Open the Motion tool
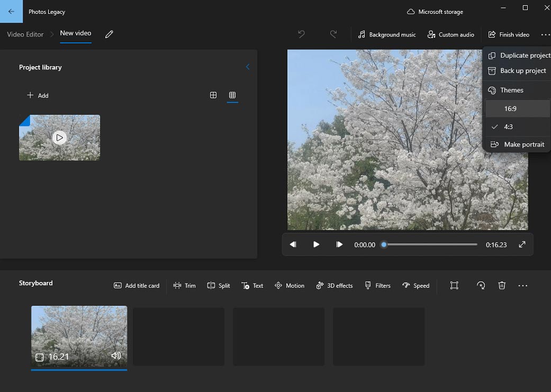The image size is (551, 392). (289, 286)
